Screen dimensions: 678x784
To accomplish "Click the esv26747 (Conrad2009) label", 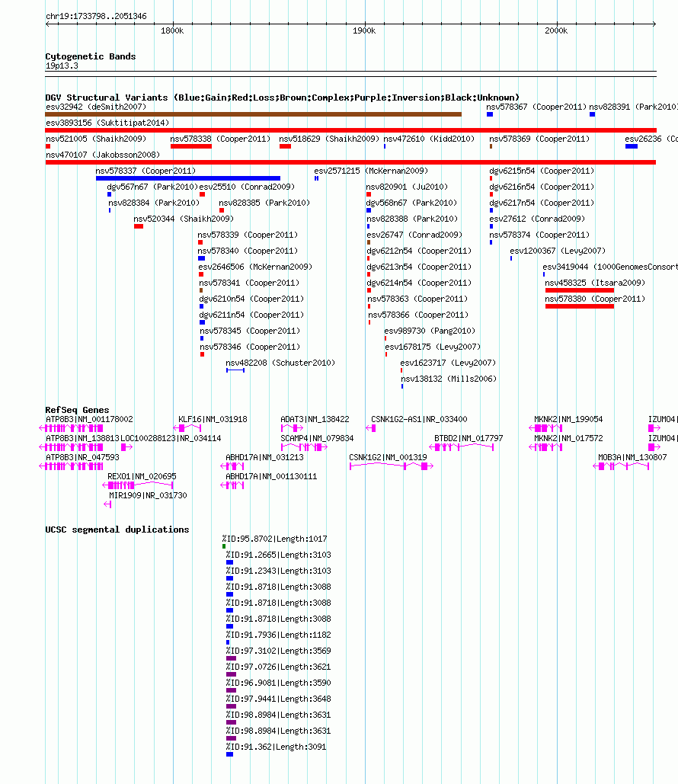I will pos(414,235).
